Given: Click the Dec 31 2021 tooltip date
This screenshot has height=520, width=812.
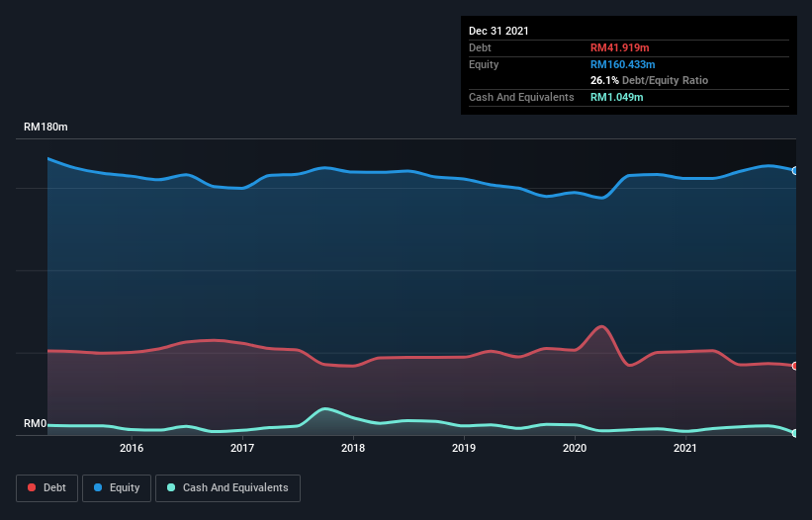Looking at the screenshot, I should (x=498, y=31).
